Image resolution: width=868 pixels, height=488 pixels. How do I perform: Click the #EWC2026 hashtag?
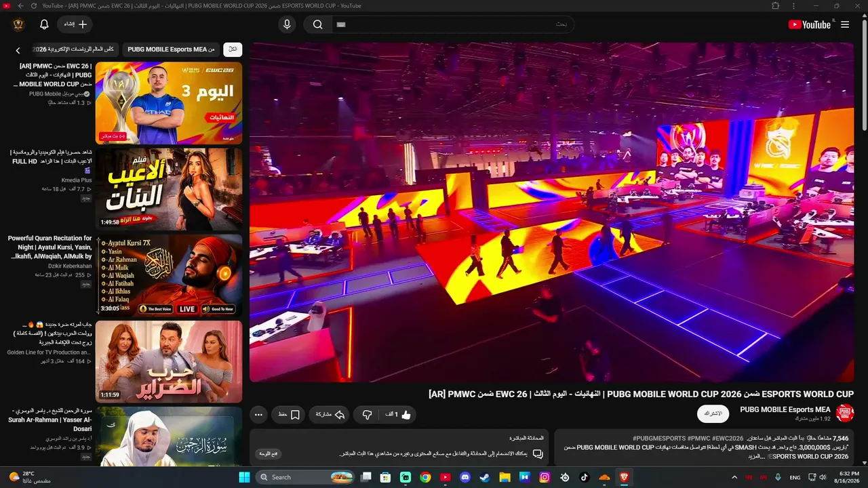728,439
